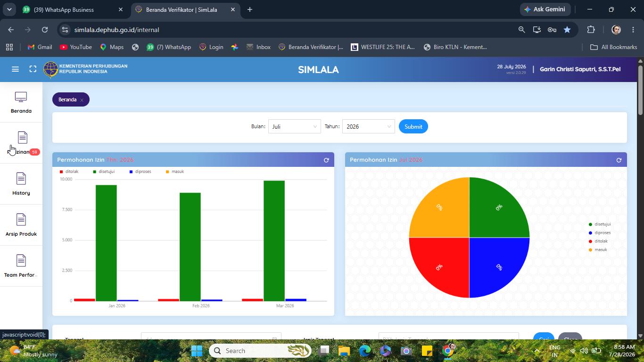The width and height of the screenshot is (644, 362).
Task: Click the zoom magnifier icon in address bar
Action: [521, 30]
